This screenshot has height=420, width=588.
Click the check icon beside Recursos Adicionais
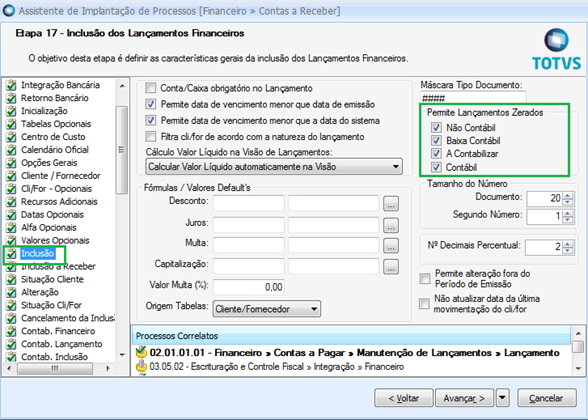pos(11,202)
